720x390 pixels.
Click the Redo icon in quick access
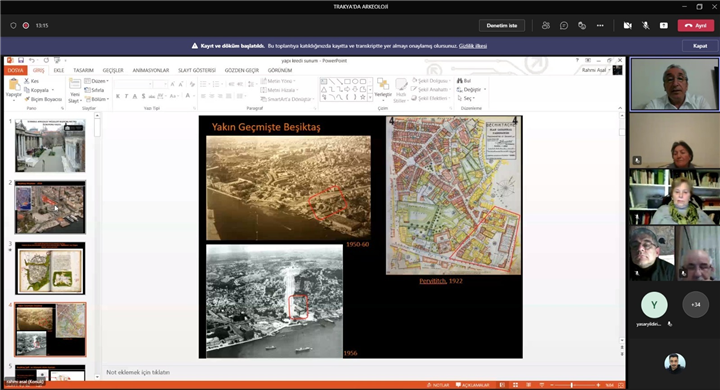[46, 61]
